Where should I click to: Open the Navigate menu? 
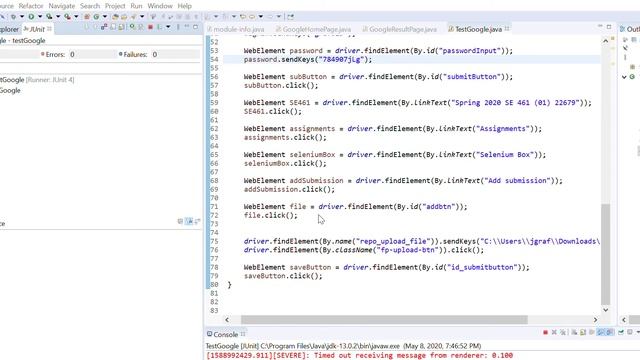click(62, 6)
